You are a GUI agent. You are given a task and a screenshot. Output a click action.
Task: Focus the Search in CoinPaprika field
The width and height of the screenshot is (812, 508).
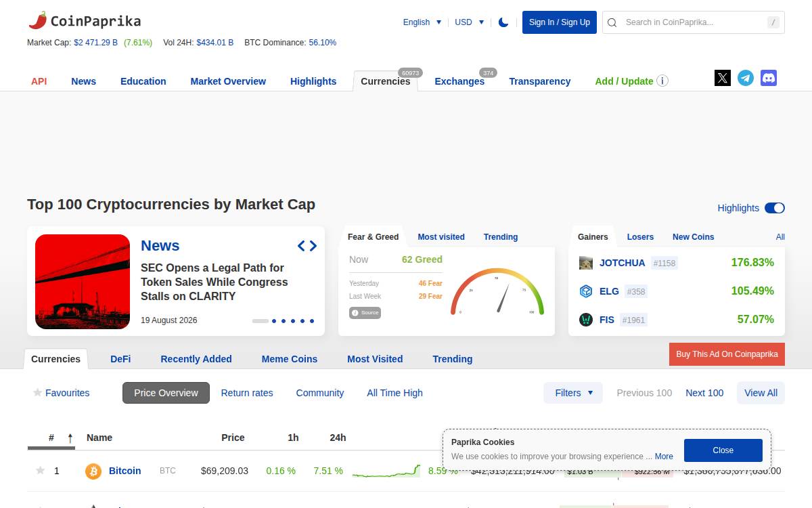click(694, 22)
